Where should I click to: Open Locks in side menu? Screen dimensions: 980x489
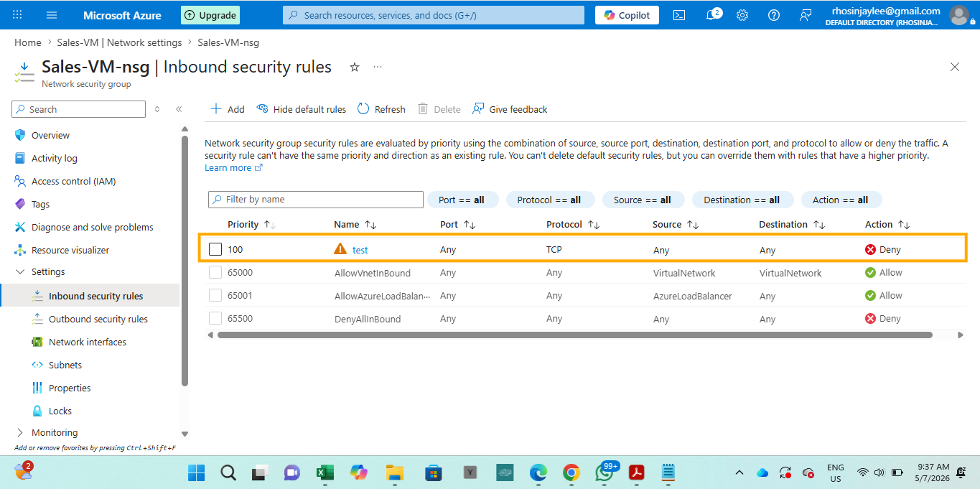[x=60, y=411]
